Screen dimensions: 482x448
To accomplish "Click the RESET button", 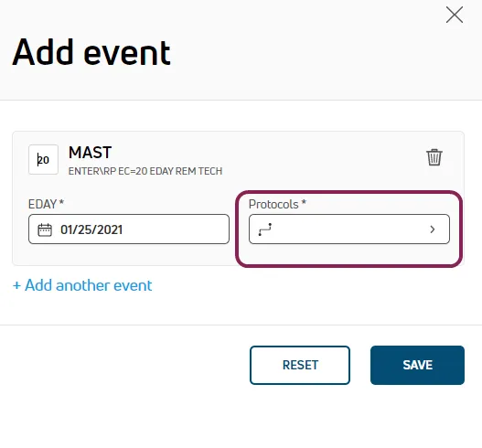I will pyautogui.click(x=300, y=365).
